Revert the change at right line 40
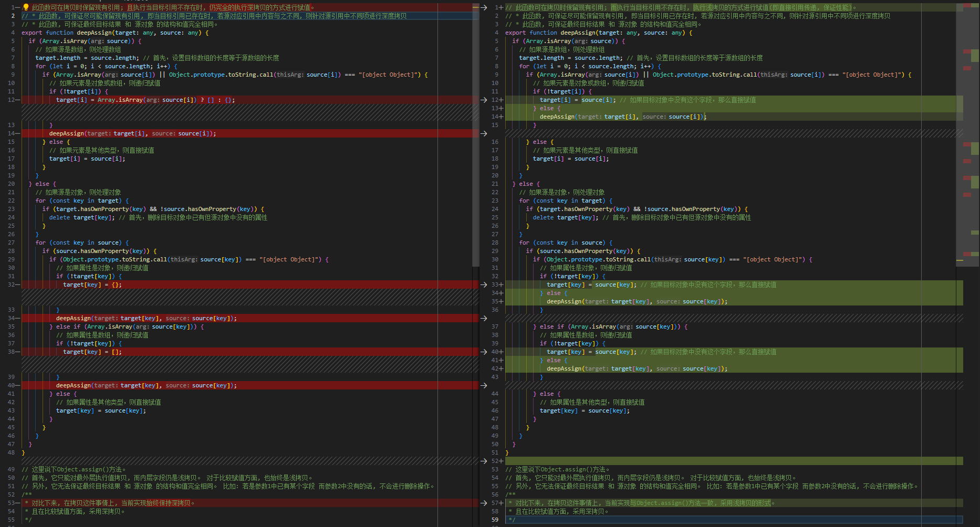Screen dimensions: 980x527 pyautogui.click(x=484, y=352)
